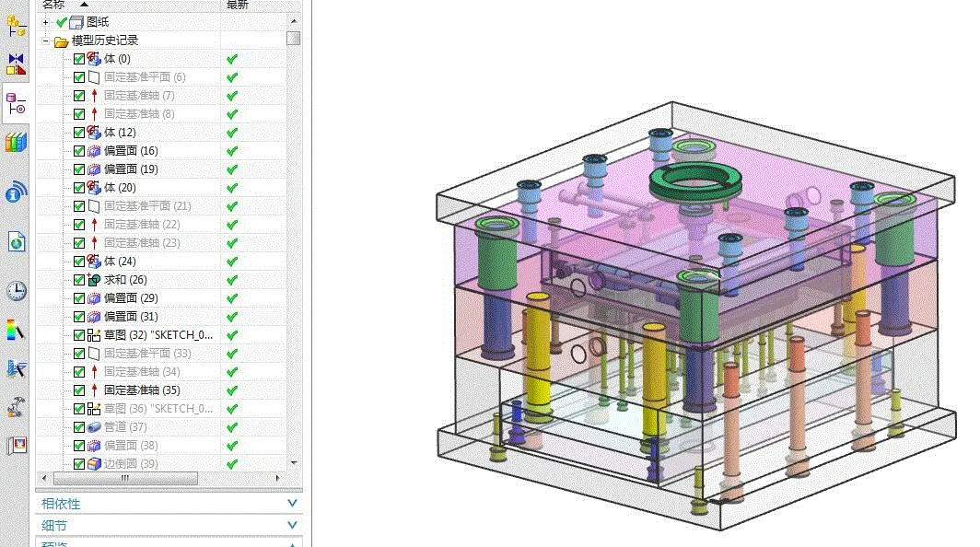
Task: Open the Reuse Library books icon
Action: (x=16, y=143)
